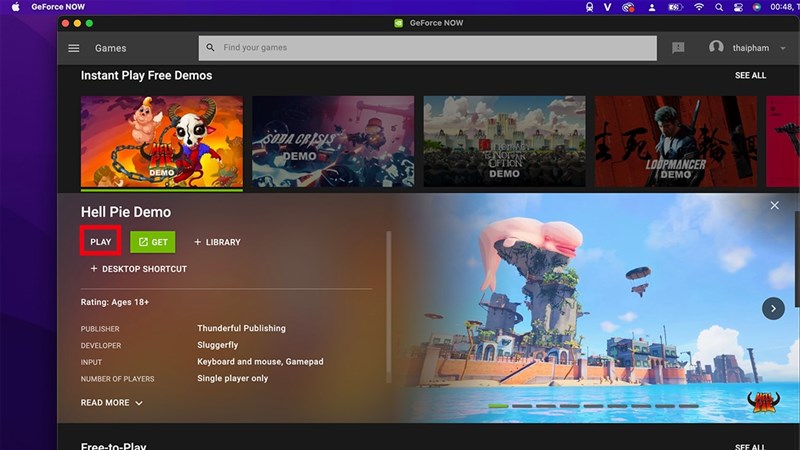This screenshot has height=450, width=800.
Task: Click the Games header label
Action: [110, 48]
